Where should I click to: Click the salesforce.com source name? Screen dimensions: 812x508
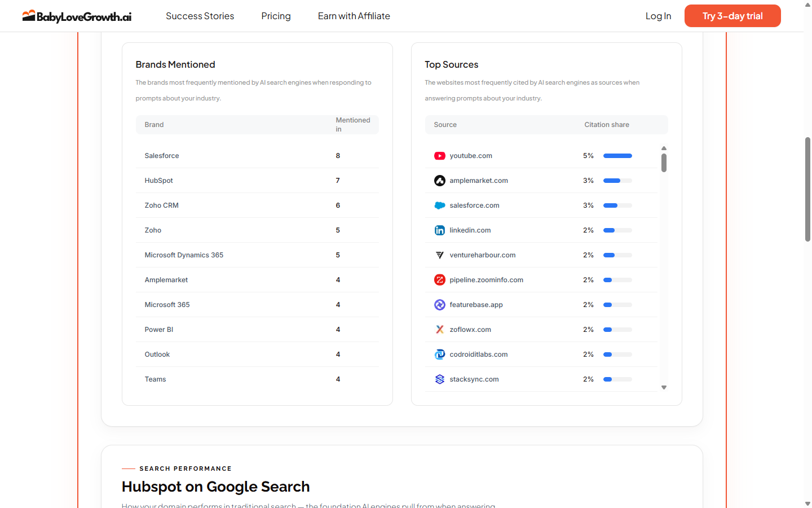(x=474, y=205)
